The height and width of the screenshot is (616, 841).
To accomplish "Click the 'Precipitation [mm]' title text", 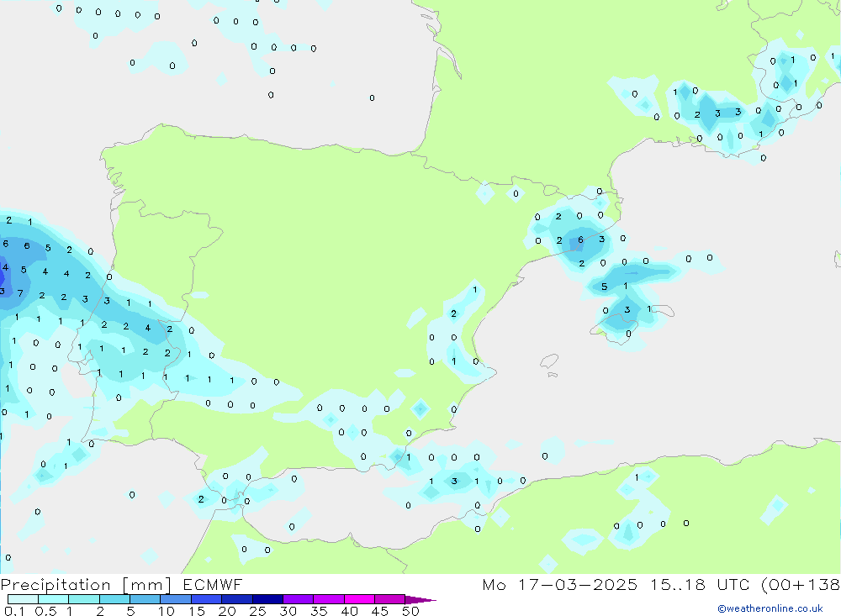I will coord(86,585).
